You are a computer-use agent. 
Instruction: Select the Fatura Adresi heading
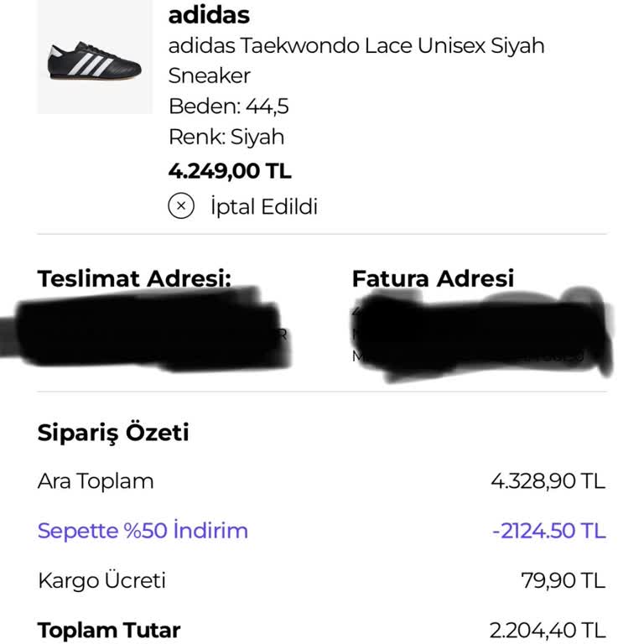click(x=433, y=278)
